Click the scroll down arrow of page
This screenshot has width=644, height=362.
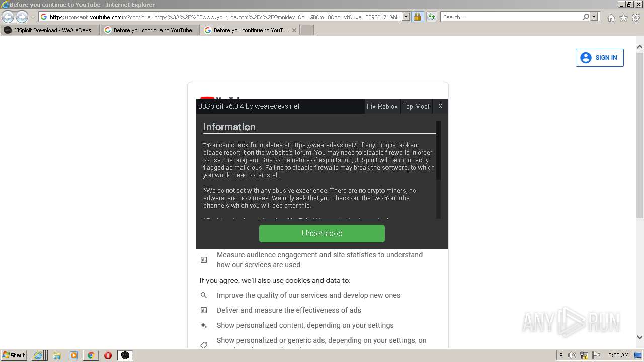[x=640, y=337]
